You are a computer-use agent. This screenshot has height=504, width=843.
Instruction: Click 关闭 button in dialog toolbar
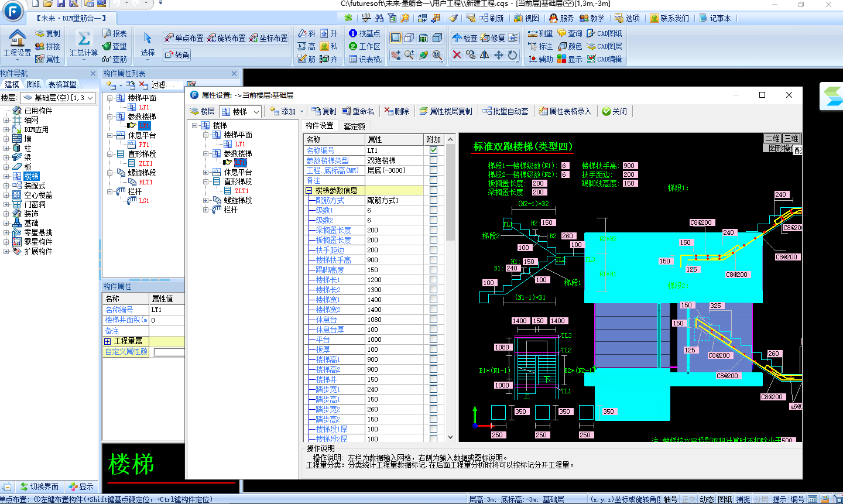(614, 111)
